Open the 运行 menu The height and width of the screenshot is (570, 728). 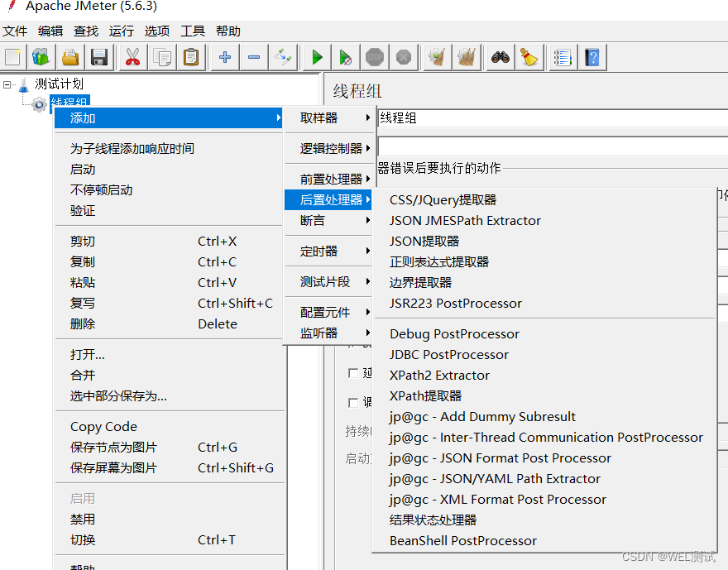point(121,31)
